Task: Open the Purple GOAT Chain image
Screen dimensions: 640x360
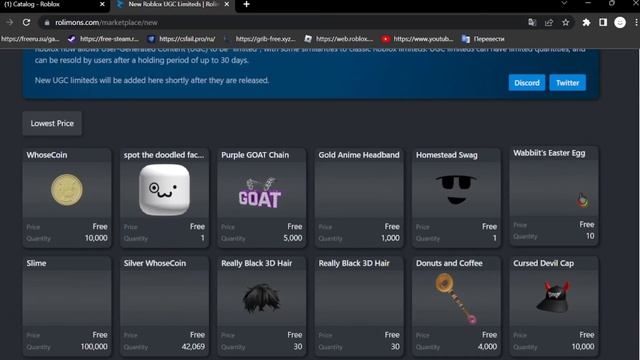Action: (260, 193)
